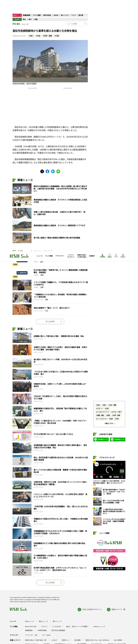
Task: Enter fullscreen on the YouTube video
Action: point(122,477)
